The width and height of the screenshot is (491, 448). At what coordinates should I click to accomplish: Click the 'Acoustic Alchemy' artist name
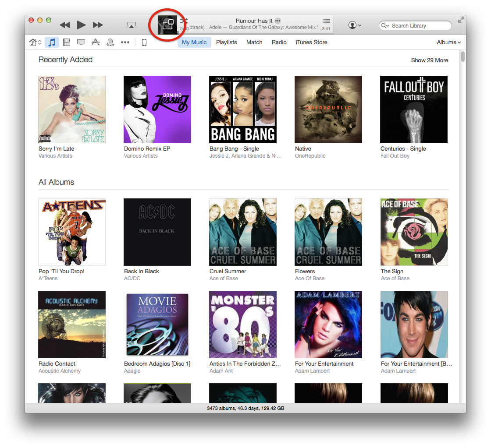pos(60,371)
